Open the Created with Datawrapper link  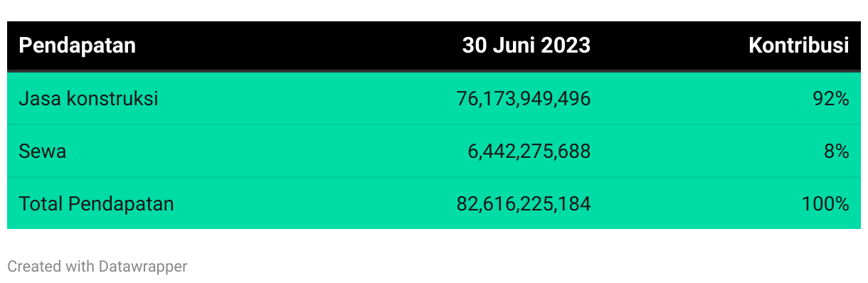pyautogui.click(x=97, y=267)
